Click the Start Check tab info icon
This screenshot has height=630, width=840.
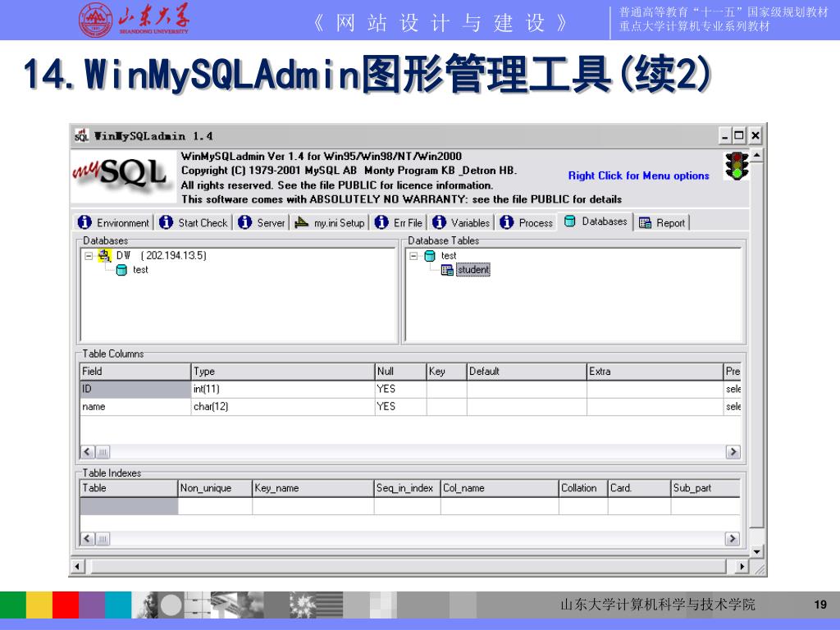166,221
